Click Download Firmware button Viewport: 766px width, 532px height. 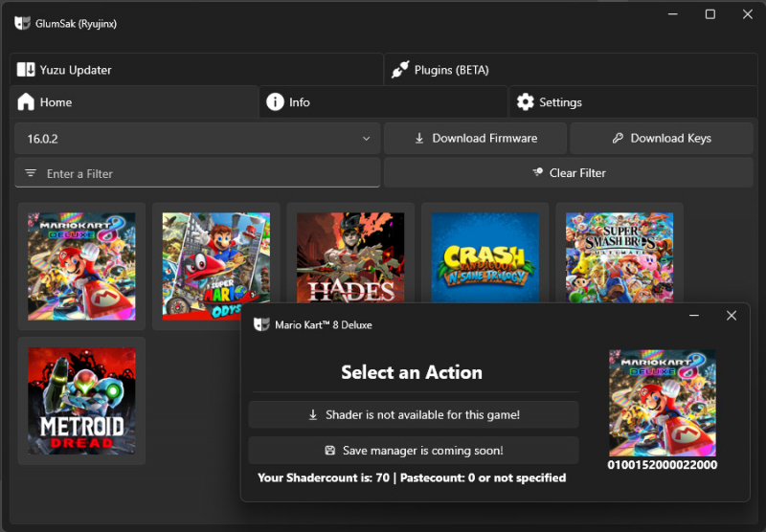click(x=475, y=138)
